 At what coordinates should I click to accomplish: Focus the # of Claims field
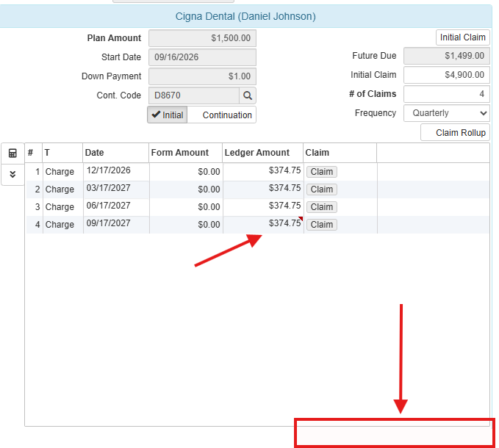[x=447, y=94]
